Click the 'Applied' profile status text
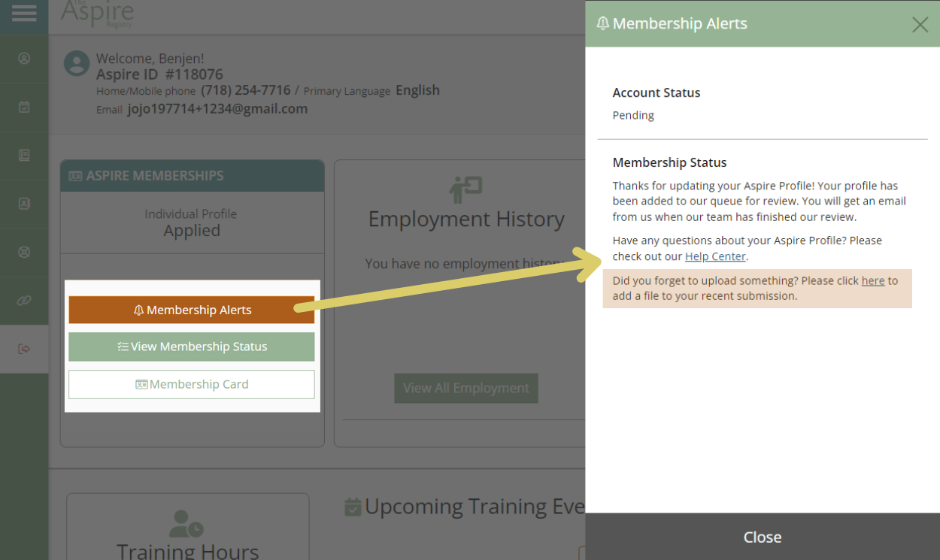 pyautogui.click(x=192, y=231)
